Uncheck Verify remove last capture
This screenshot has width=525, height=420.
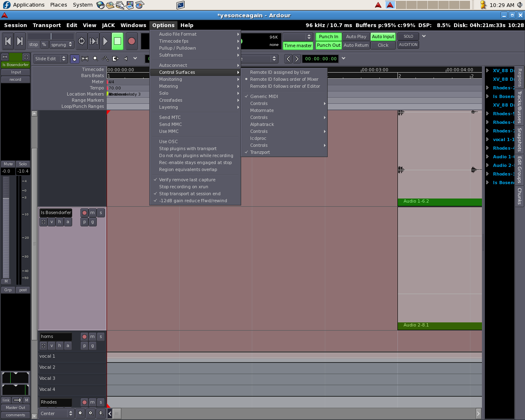(187, 180)
